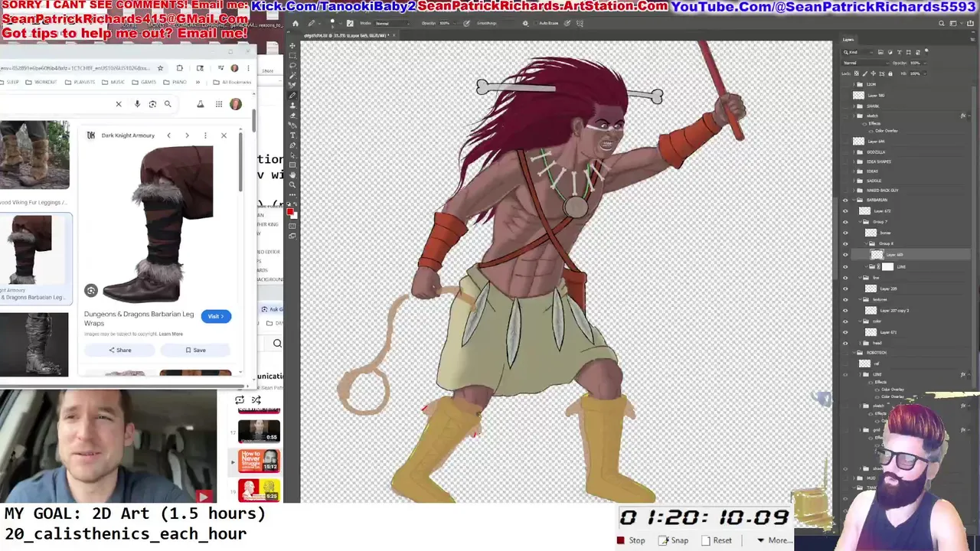The image size is (980, 551).
Task: Filter layers by type layer icon
Action: click(x=900, y=52)
